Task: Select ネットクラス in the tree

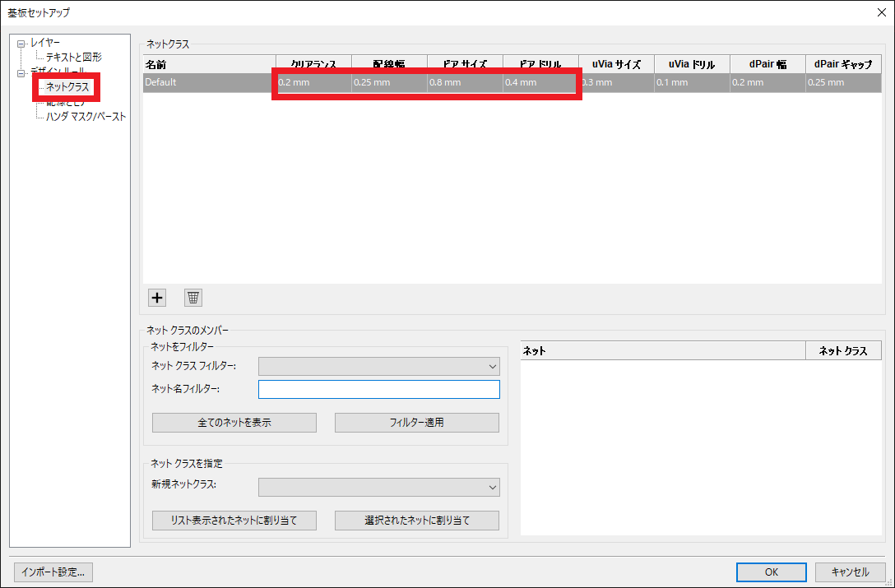Action: [67, 87]
